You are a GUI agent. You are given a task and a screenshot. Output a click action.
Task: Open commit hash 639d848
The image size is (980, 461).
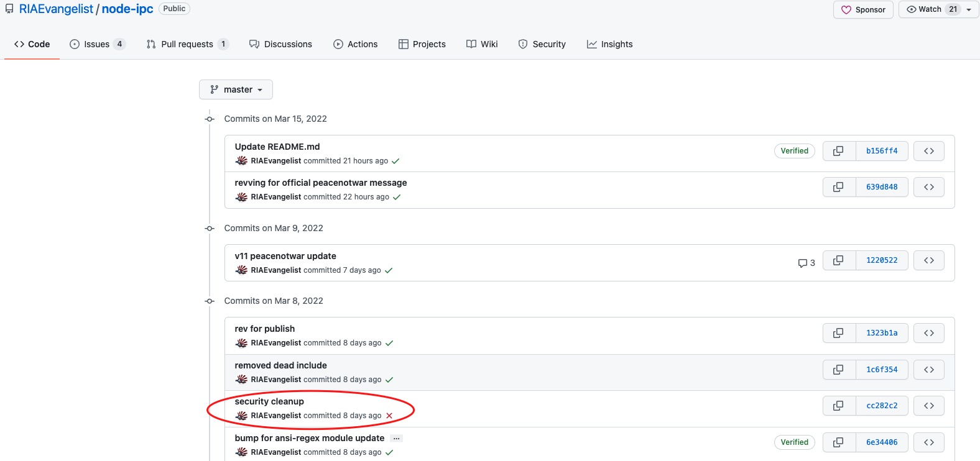(882, 187)
